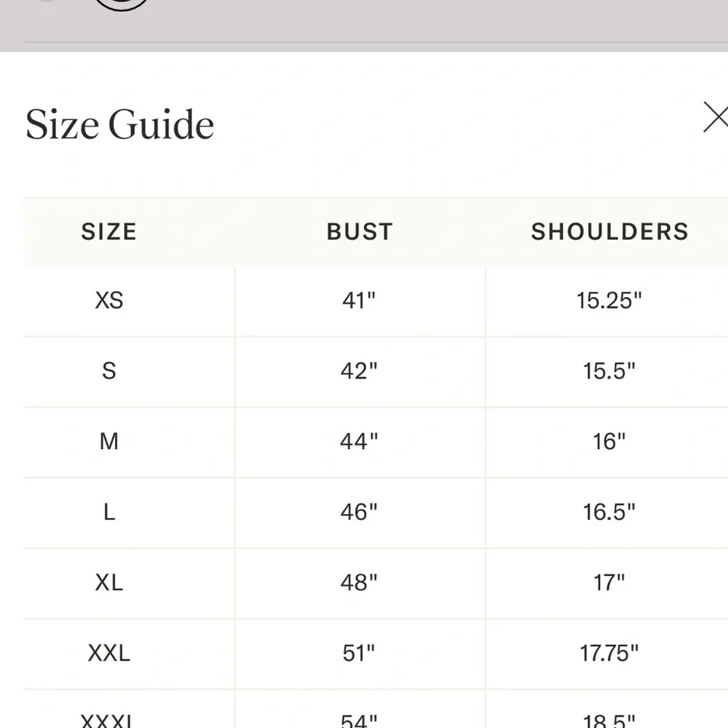Screen dimensions: 728x728
Task: Click the circular icon above the panel
Action: (x=122, y=3)
